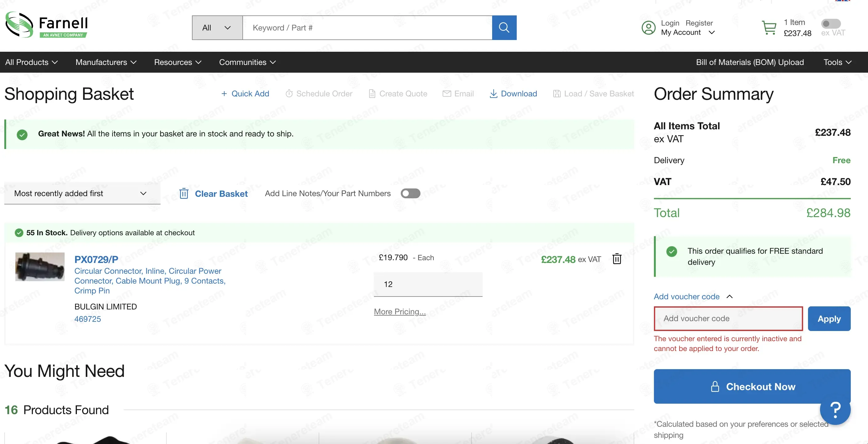Open the help question mark bubble
868x444 pixels.
[835, 410]
